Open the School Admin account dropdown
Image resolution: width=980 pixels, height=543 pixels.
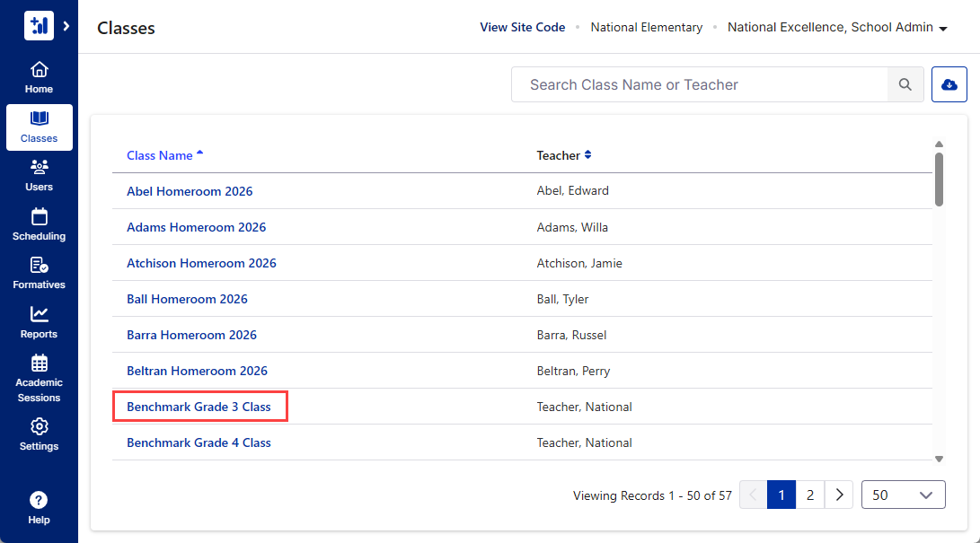click(837, 28)
